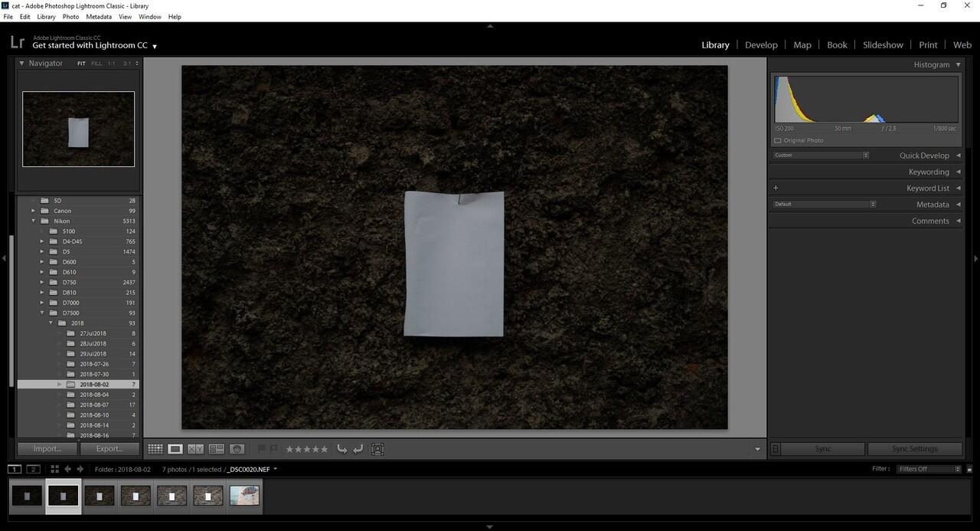Rotate photo counter-clockwise icon
This screenshot has height=531, width=980.
342,449
